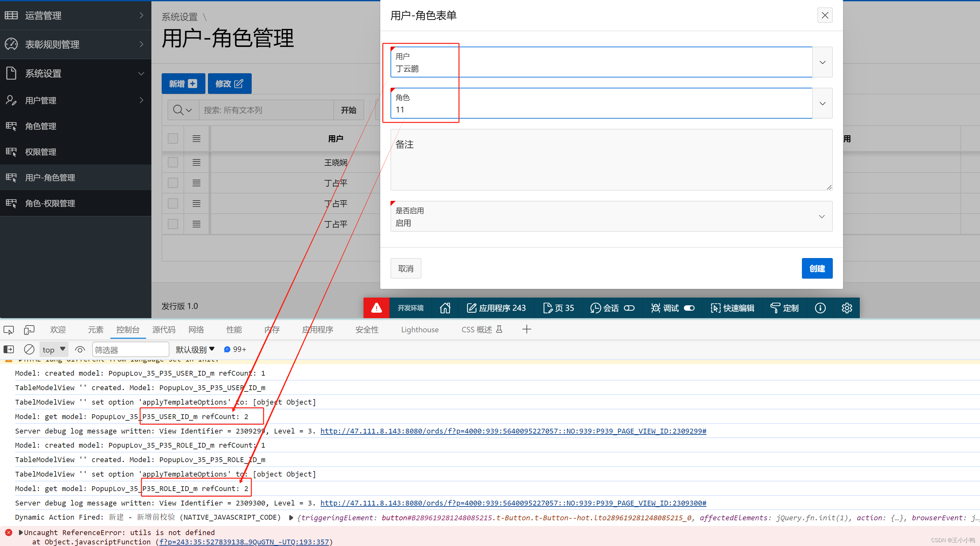Open the top context dropdown in console

(x=54, y=349)
